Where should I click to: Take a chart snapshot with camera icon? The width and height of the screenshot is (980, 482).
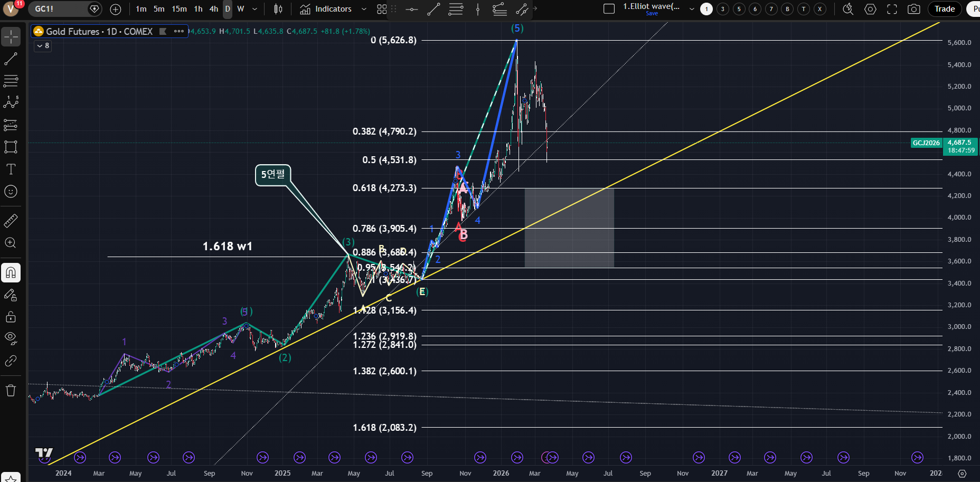tap(913, 9)
